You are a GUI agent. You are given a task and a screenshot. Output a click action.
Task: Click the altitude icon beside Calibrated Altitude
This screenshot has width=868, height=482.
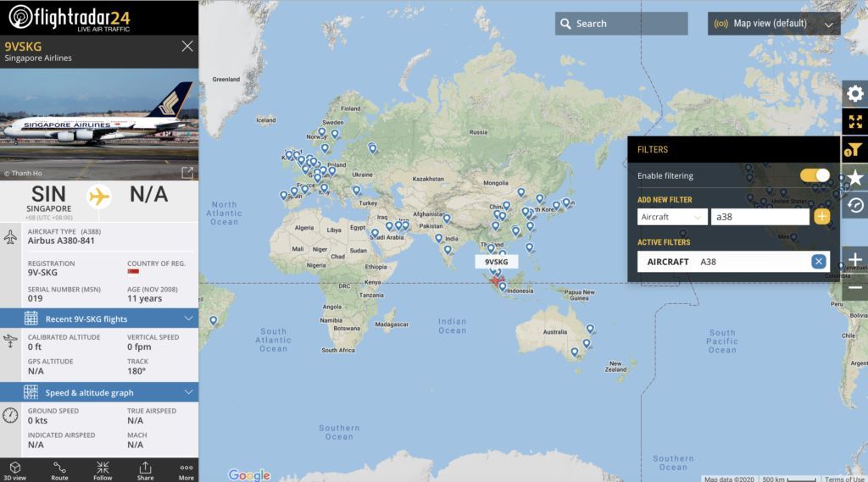10,341
